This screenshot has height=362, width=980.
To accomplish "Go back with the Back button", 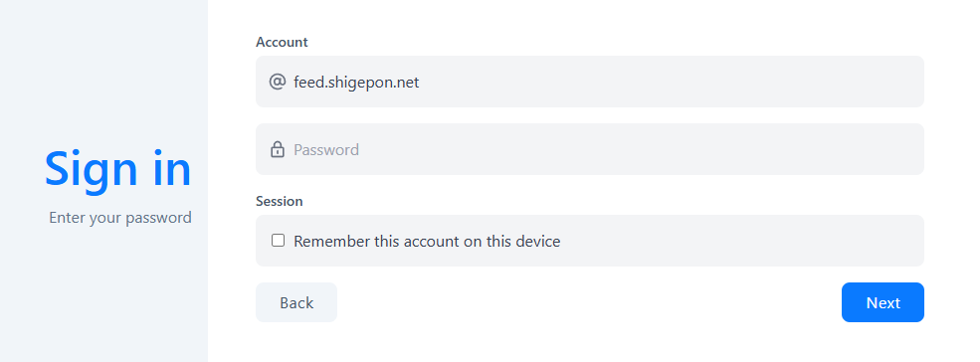I will (x=296, y=302).
